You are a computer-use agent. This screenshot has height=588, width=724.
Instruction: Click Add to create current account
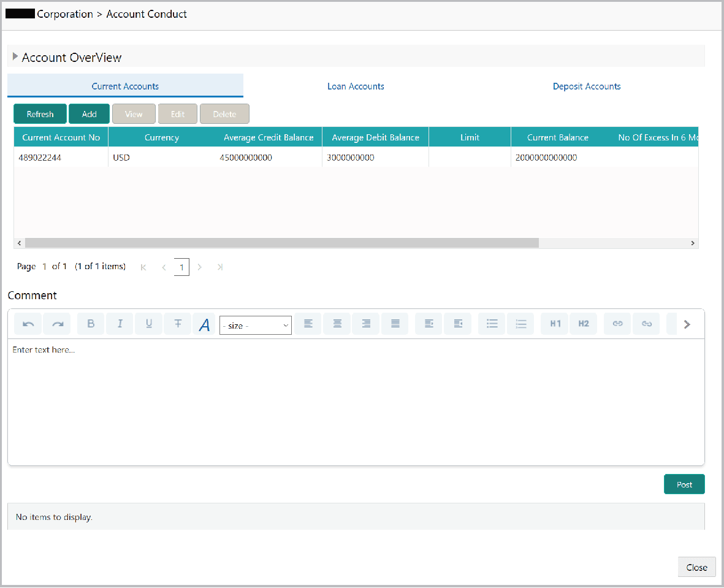[x=89, y=114]
